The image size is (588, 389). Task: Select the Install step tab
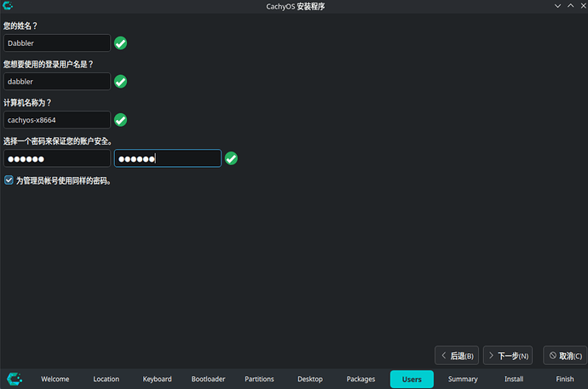[514, 379]
